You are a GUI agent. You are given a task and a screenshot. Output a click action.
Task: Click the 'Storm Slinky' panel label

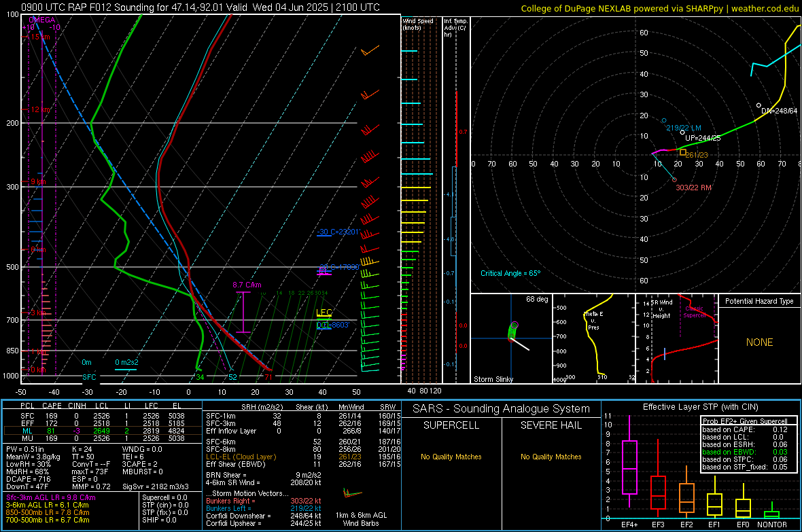pyautogui.click(x=493, y=379)
